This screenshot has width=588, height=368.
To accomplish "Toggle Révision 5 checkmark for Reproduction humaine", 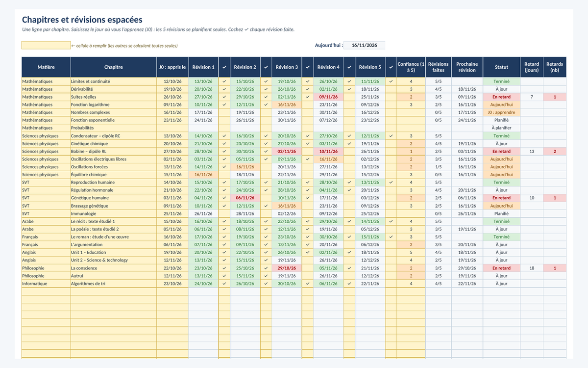I will 391,183.
